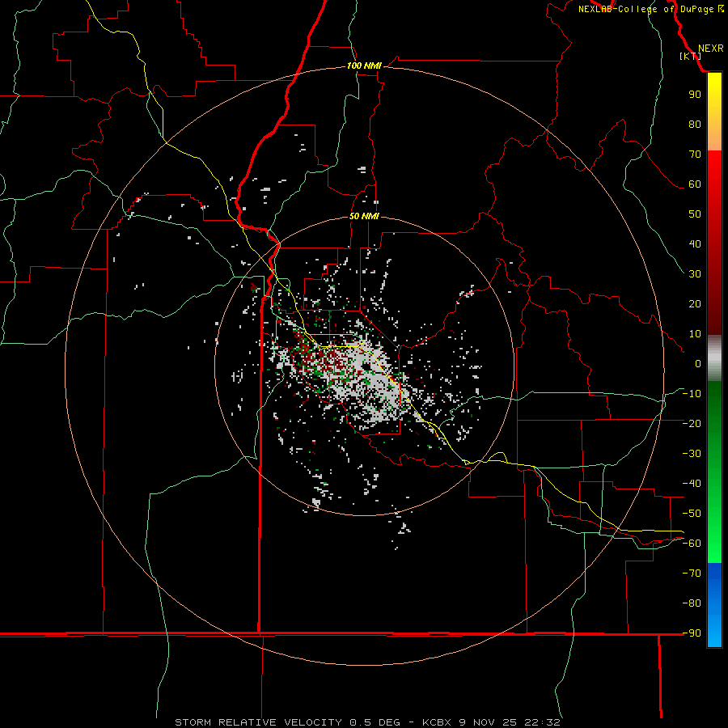Click the -10 scale label

tap(692, 394)
